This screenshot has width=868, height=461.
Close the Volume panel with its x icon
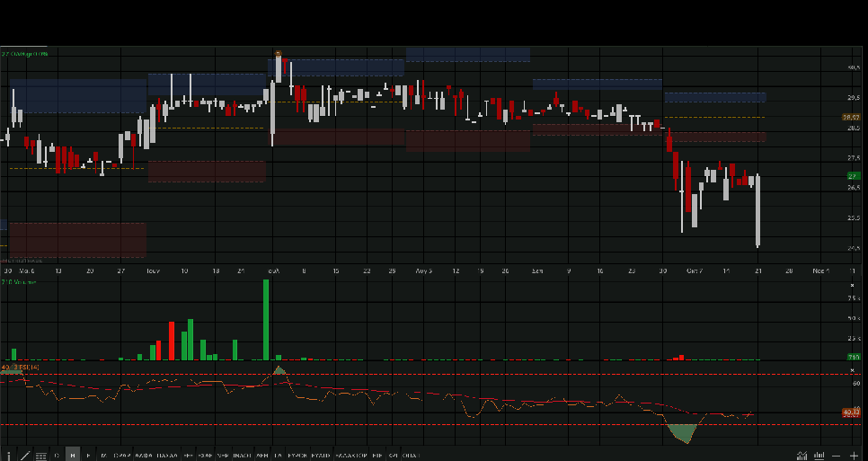coord(852,285)
